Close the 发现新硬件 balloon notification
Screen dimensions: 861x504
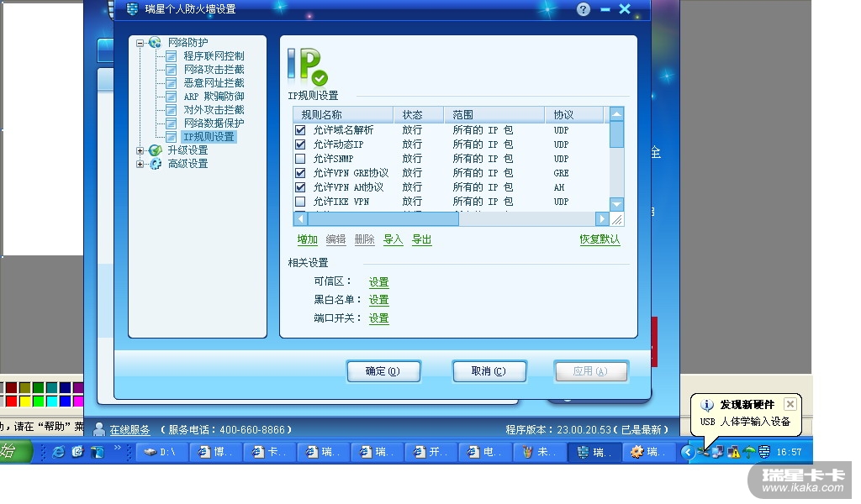[x=790, y=404]
